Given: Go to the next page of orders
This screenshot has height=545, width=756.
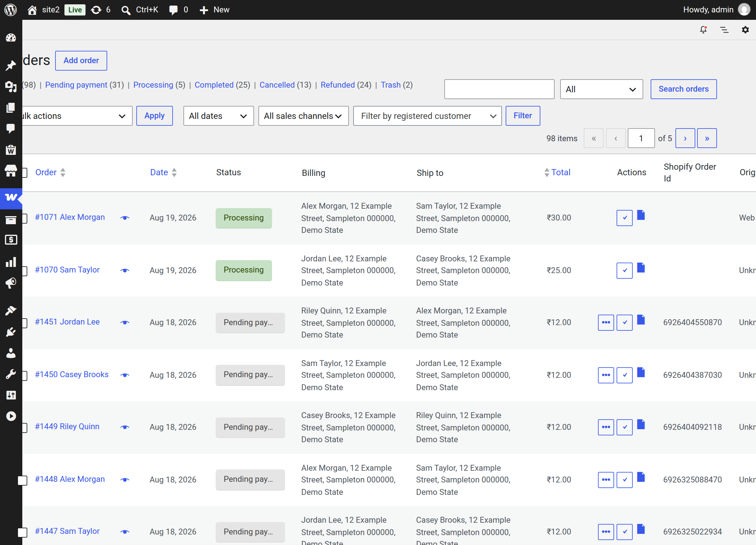Looking at the screenshot, I should click(x=685, y=138).
